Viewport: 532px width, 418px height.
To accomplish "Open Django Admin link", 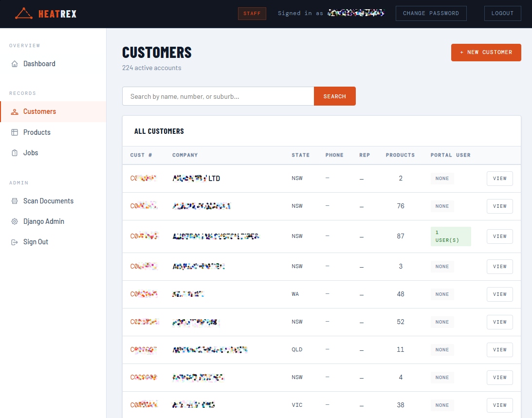I will (x=53, y=221).
